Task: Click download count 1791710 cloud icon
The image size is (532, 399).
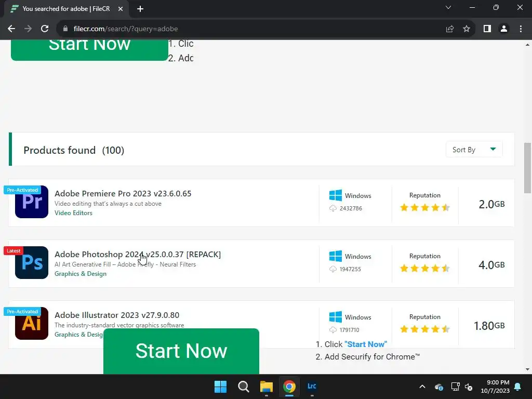Action: tap(333, 330)
